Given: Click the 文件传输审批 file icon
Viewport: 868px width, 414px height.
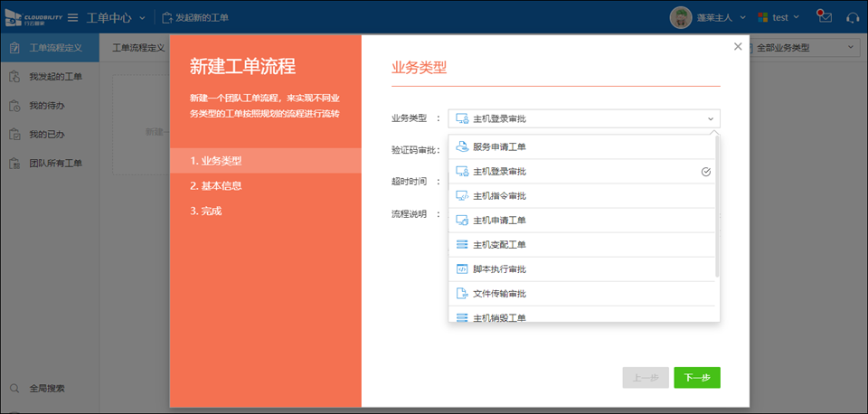Looking at the screenshot, I should (462, 294).
